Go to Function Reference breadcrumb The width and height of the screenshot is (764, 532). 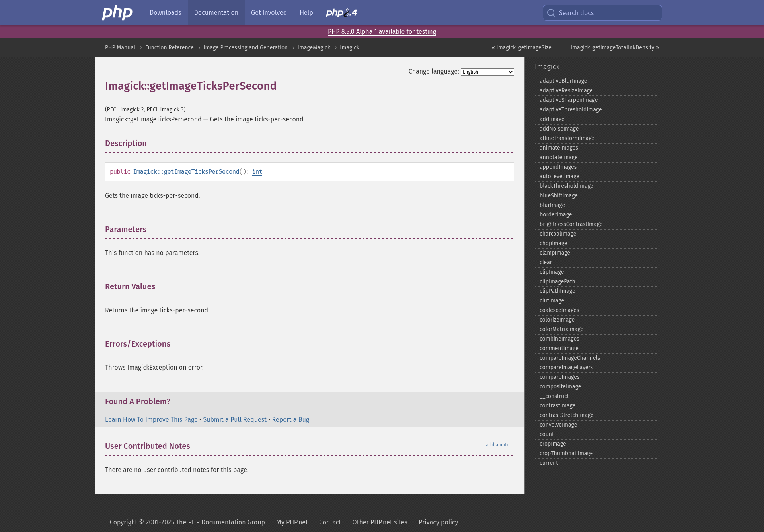pos(170,47)
